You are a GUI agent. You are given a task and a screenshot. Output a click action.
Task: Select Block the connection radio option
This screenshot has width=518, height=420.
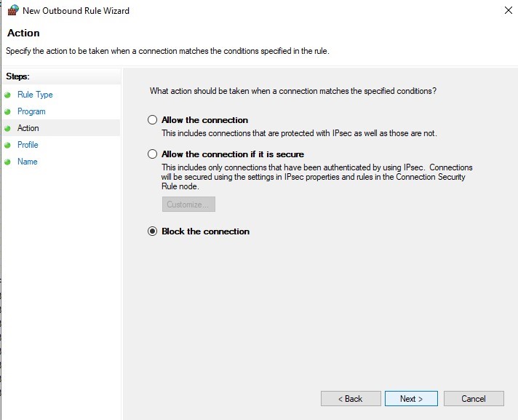(152, 231)
